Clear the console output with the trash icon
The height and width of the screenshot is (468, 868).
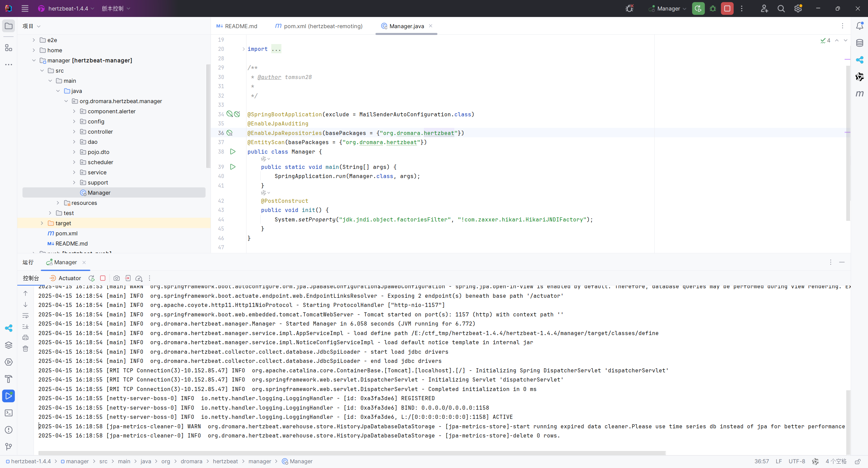point(25,349)
